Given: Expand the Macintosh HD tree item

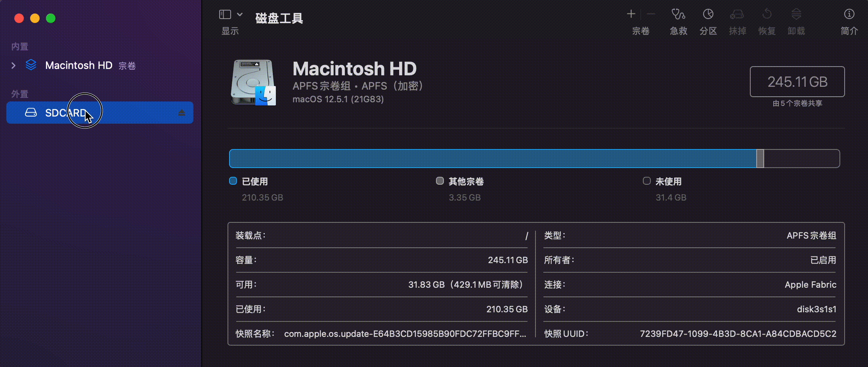Looking at the screenshot, I should [13, 65].
